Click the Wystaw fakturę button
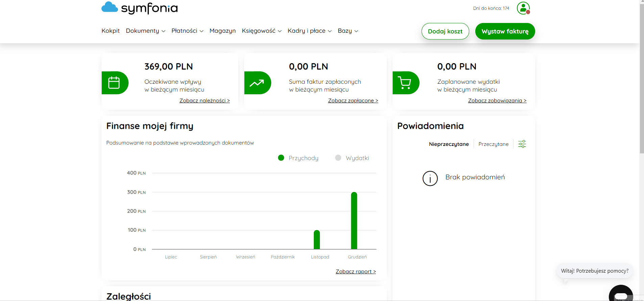The width and height of the screenshot is (644, 301). tap(505, 31)
